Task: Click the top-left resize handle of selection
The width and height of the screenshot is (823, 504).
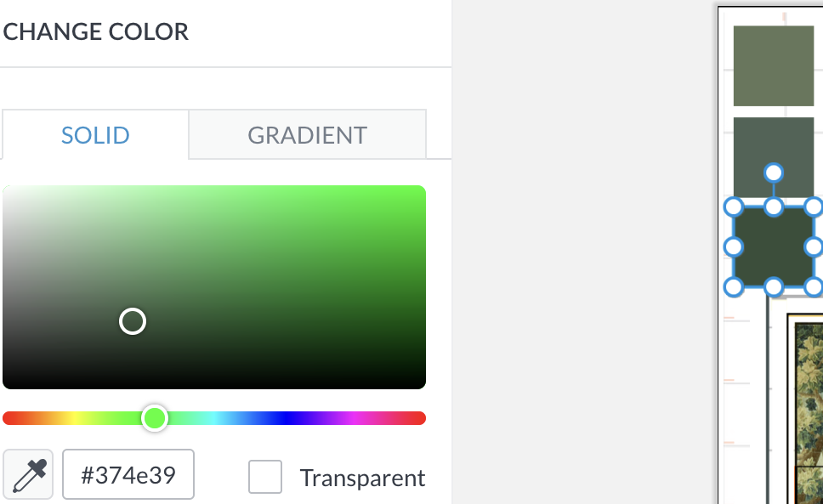Action: click(733, 207)
